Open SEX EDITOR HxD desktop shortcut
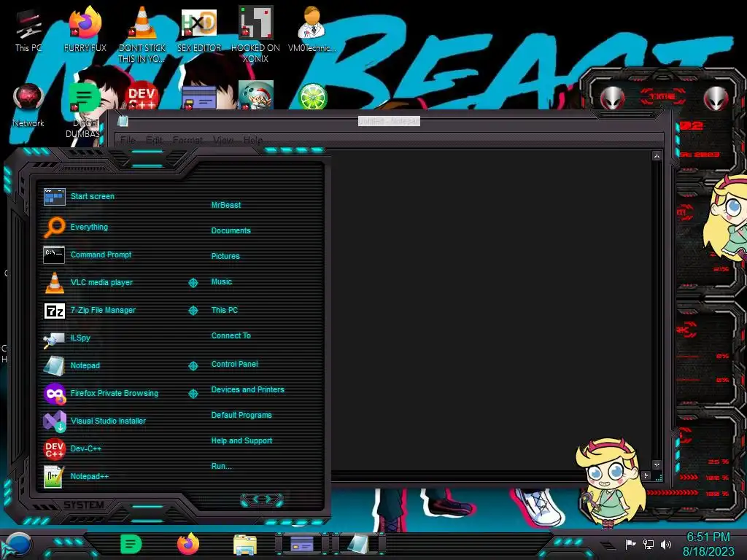Screen dimensions: 747x560 point(199,29)
